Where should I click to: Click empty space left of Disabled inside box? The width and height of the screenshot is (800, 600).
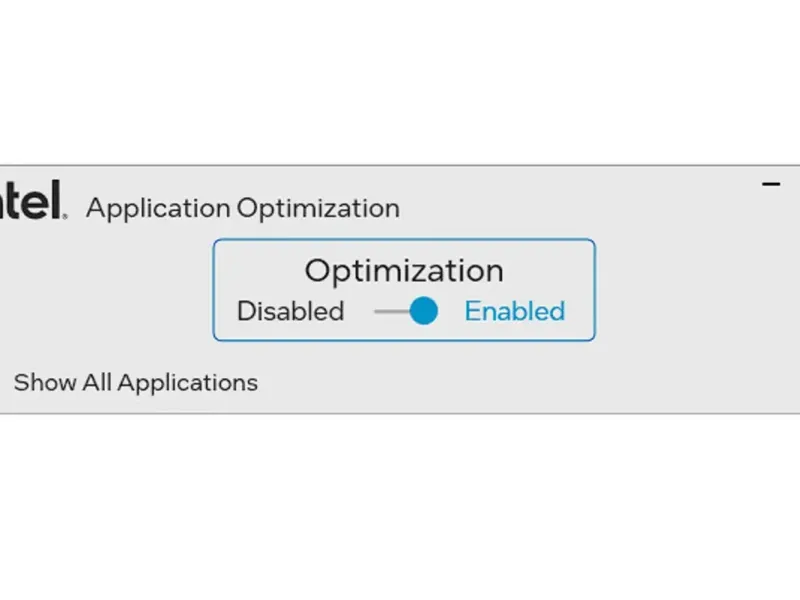[225, 311]
